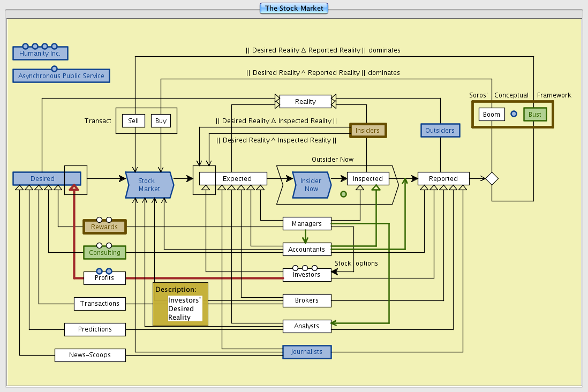This screenshot has width=588, height=392.
Task: Click the Outsiders node
Action: click(x=440, y=130)
